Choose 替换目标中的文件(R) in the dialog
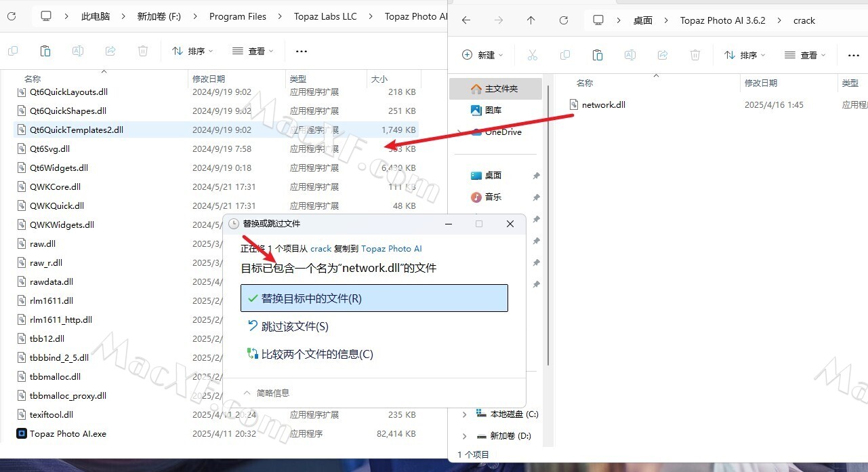This screenshot has width=868, height=472. [x=374, y=298]
